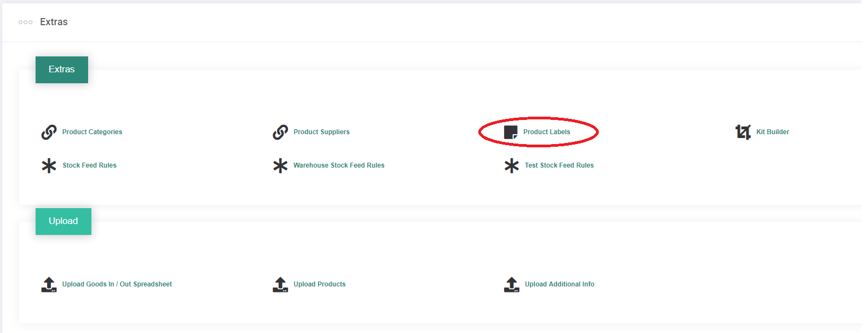Screen dimensions: 868x333
Task: Open the Product Labels link
Action: pyautogui.click(x=547, y=132)
